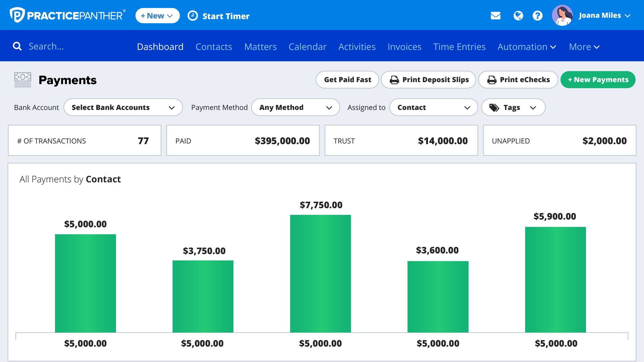
Task: Open the help question mark icon
Action: pyautogui.click(x=537, y=16)
